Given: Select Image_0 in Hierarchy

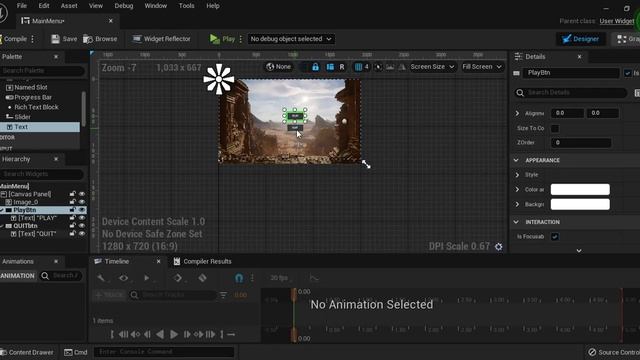Looking at the screenshot, I should pos(25,202).
